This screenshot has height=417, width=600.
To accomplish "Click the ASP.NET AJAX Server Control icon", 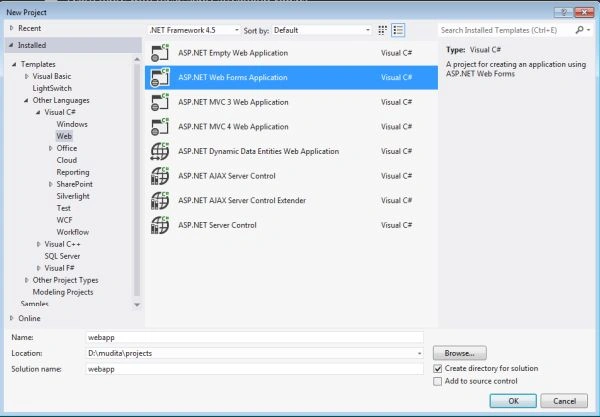I will pos(160,176).
